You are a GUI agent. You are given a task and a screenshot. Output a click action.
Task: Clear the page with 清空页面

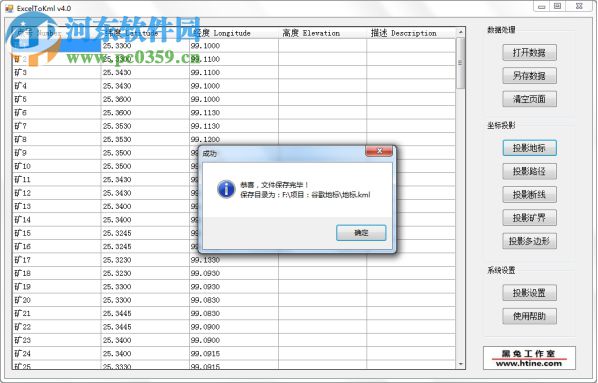(x=529, y=99)
